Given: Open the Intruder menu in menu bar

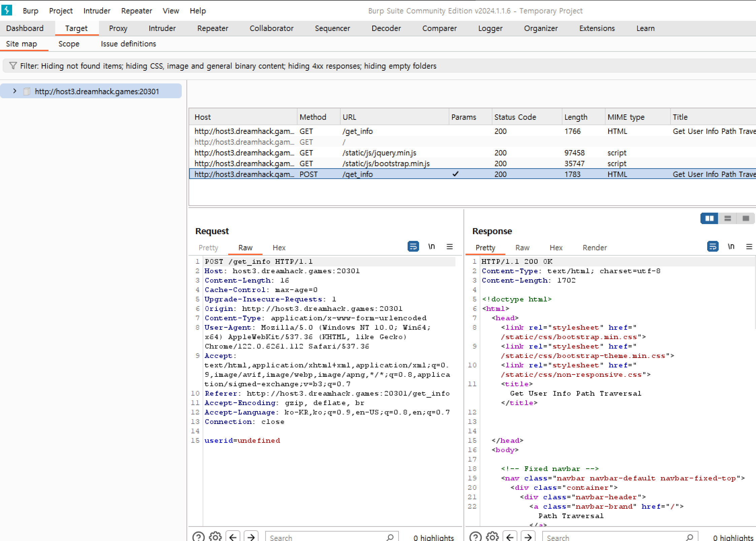Looking at the screenshot, I should tap(97, 11).
